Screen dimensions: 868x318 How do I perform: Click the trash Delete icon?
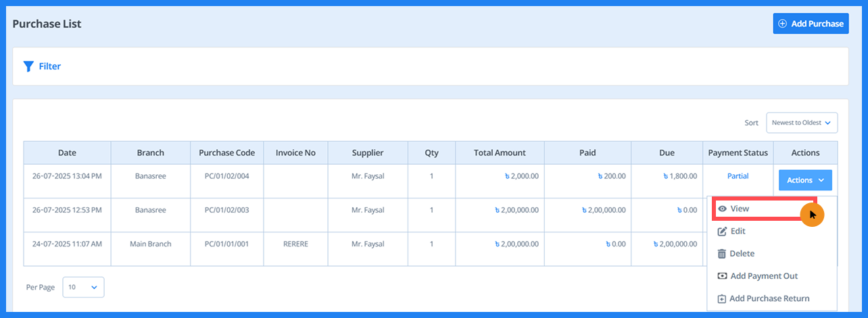click(722, 254)
